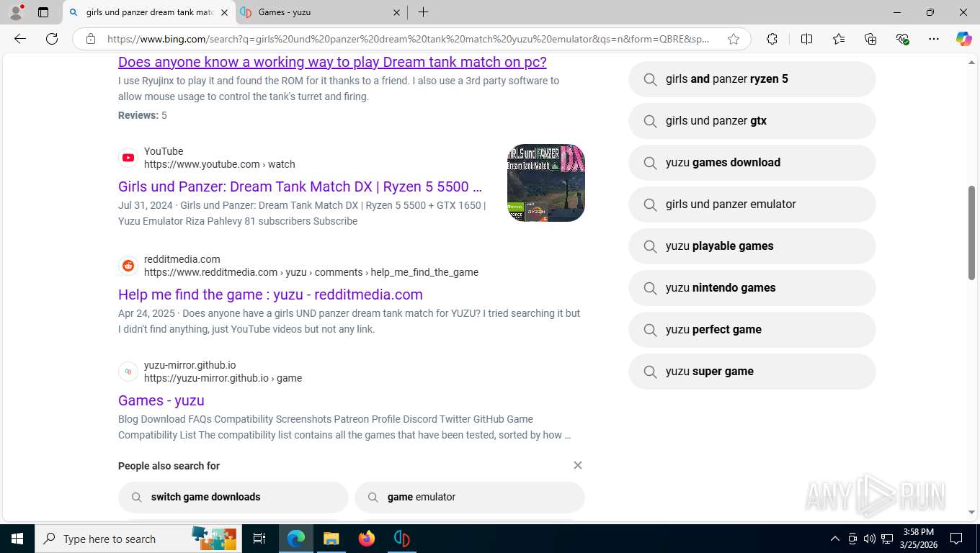Viewport: 980px width, 553px height.
Task: Open Browser essentials heart icon
Action: coord(902,39)
